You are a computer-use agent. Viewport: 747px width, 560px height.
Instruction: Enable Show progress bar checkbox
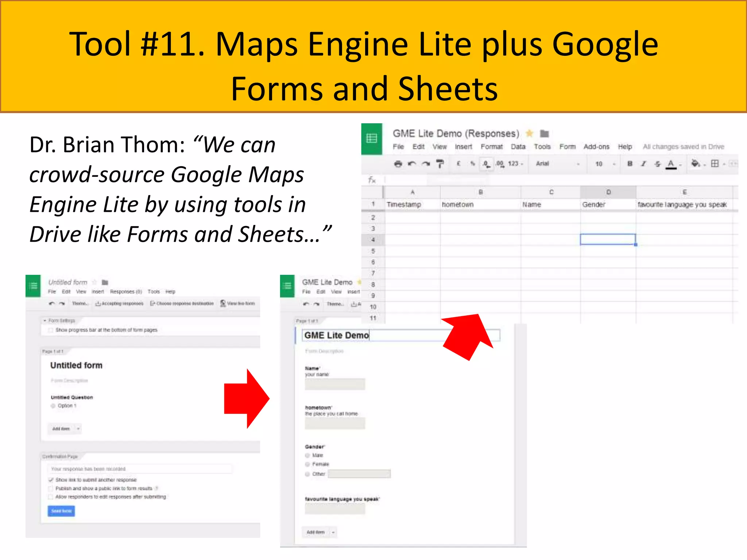point(51,330)
